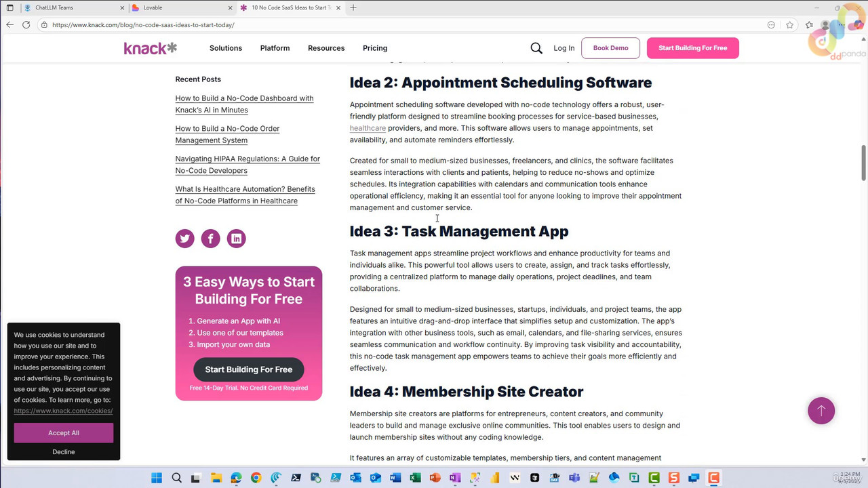Screen dimensions: 868x488
Task: Click the Free 14-Day Trial note text
Action: [x=249, y=388]
